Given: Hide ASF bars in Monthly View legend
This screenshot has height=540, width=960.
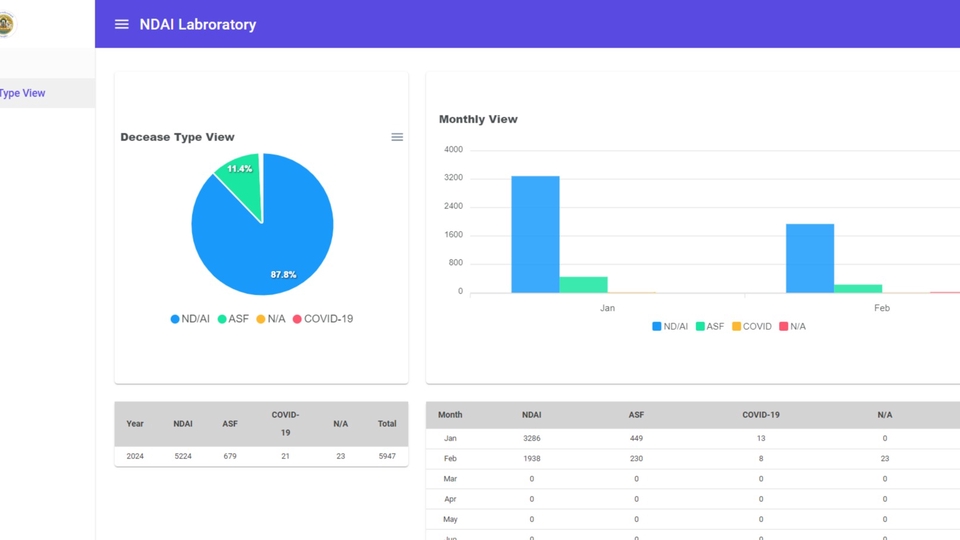Looking at the screenshot, I should coord(710,326).
